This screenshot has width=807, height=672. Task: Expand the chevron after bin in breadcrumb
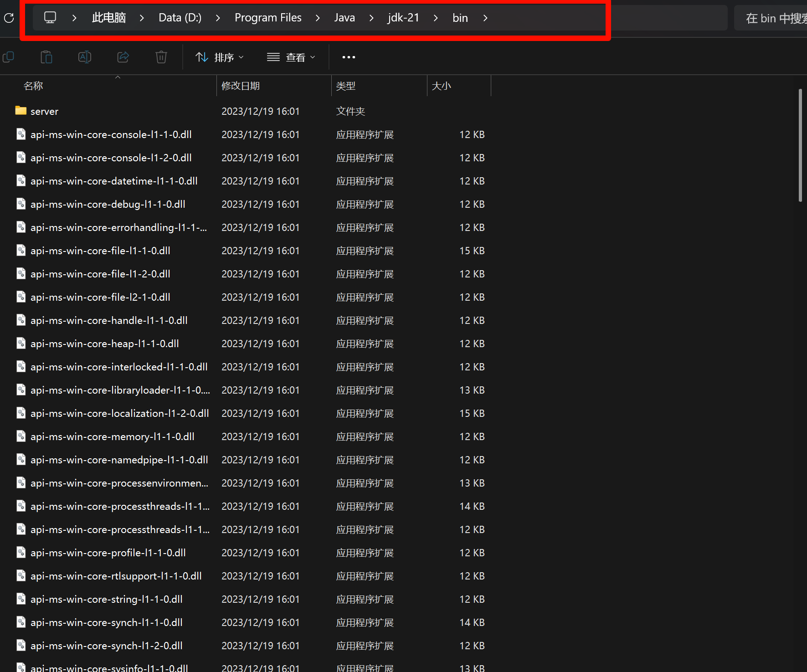pyautogui.click(x=485, y=18)
